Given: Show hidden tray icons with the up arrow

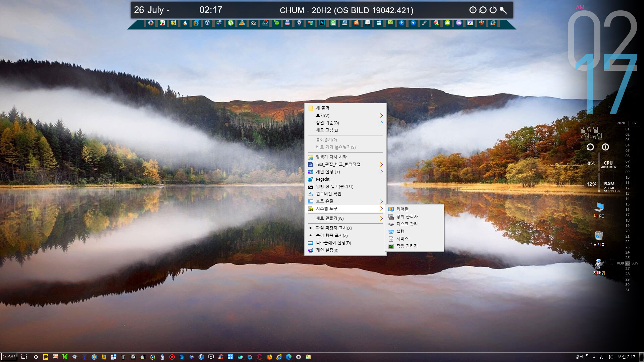Looking at the screenshot, I should click(x=594, y=357).
